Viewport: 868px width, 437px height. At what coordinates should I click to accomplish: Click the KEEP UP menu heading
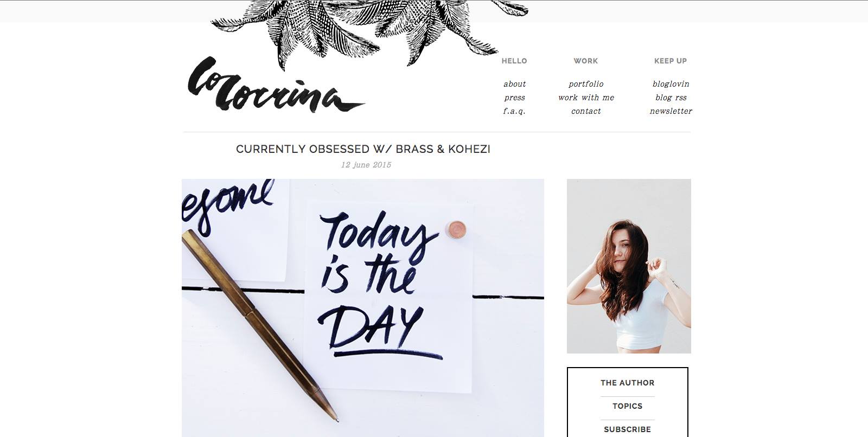tap(671, 61)
